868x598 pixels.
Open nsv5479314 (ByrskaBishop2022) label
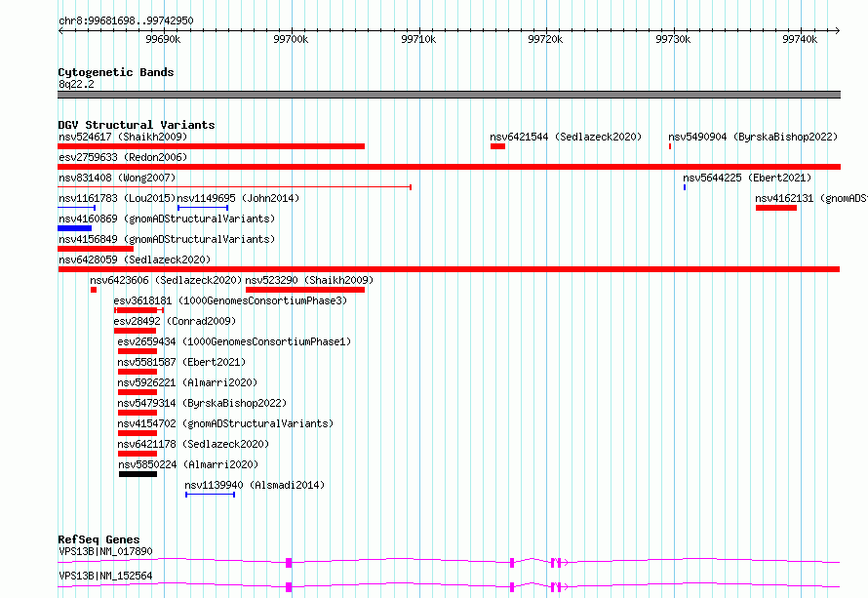[x=202, y=403]
